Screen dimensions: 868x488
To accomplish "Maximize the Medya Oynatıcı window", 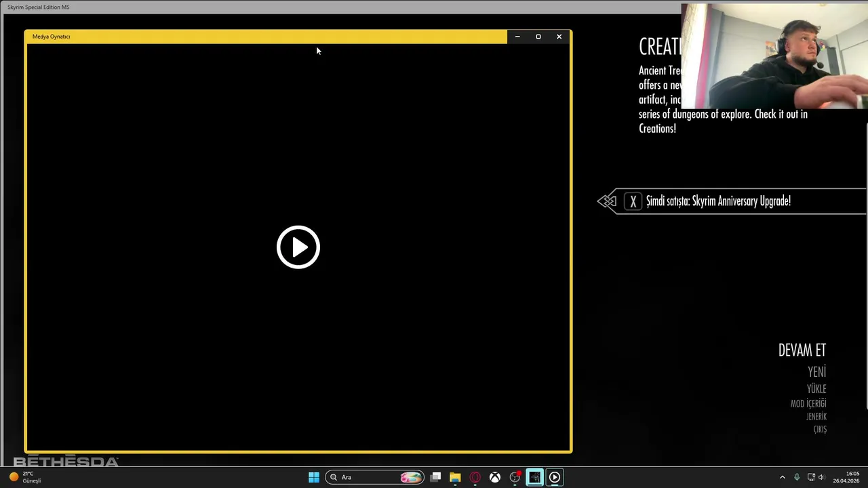I will tap(538, 37).
